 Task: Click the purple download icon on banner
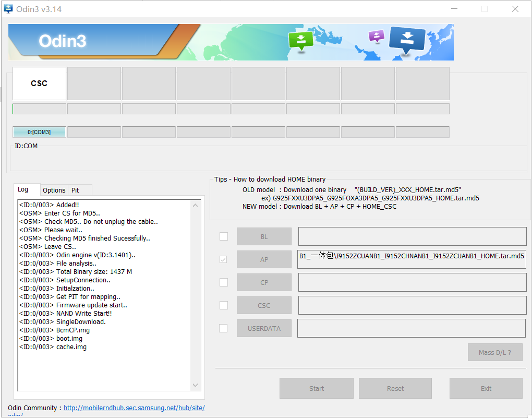[376, 37]
